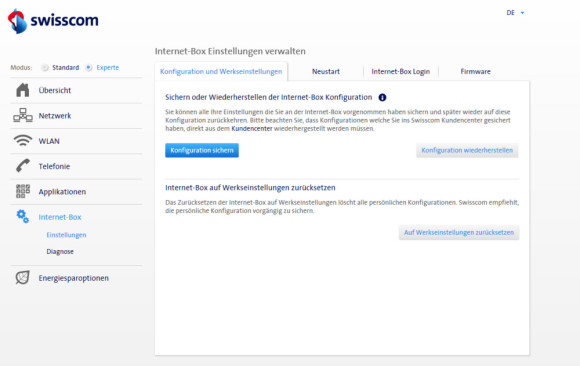Select the Standard mode radio button
The height and width of the screenshot is (366, 580).
coord(45,68)
